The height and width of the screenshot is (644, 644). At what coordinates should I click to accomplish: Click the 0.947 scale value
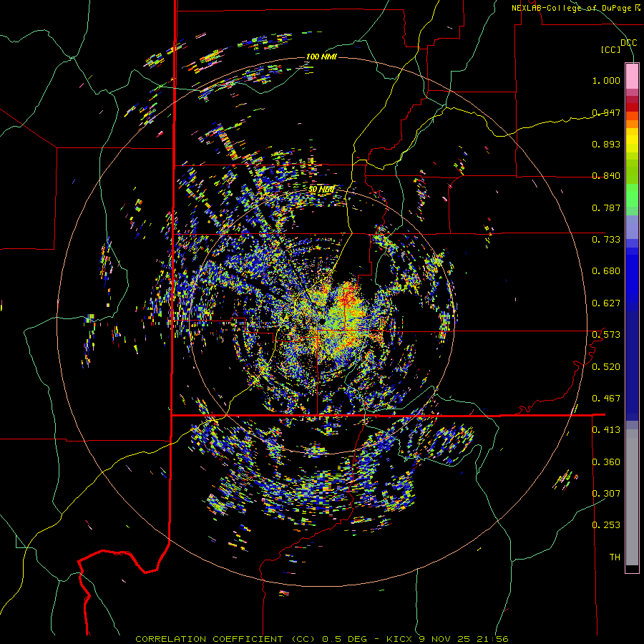[606, 112]
